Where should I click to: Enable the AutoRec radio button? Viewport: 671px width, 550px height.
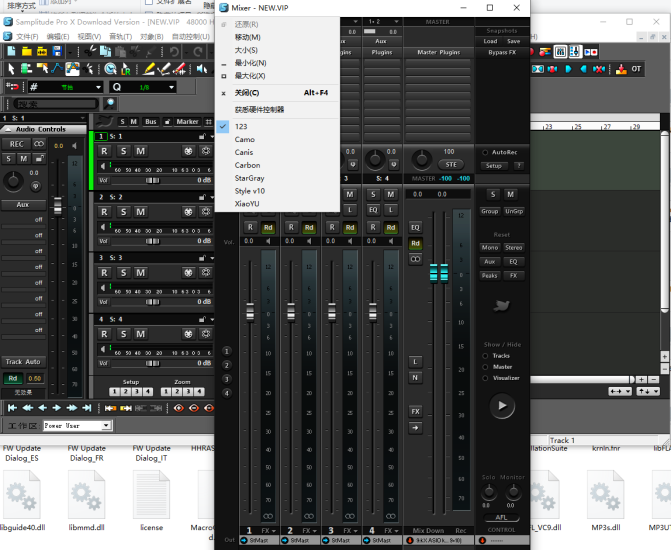[x=485, y=152]
